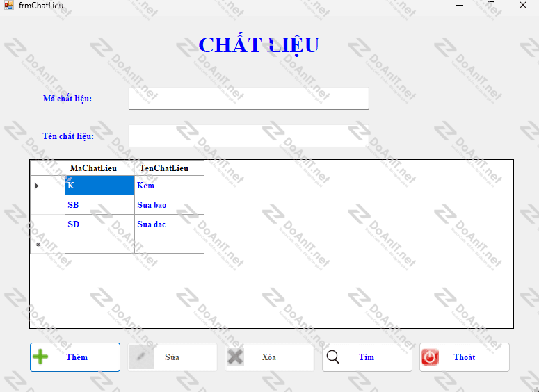Click the Sửa button label

(172, 357)
